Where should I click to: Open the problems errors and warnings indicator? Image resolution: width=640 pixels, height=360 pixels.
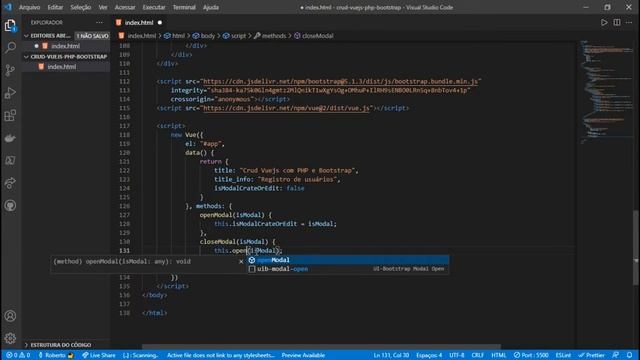click(x=18, y=355)
